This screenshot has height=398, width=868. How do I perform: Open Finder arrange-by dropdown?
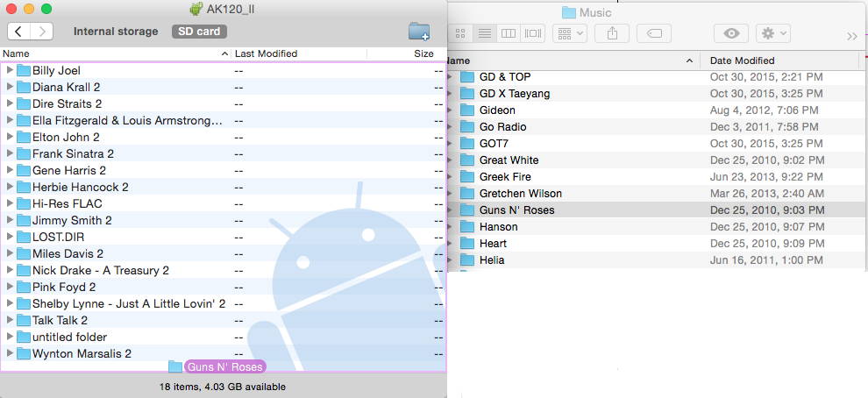[570, 34]
